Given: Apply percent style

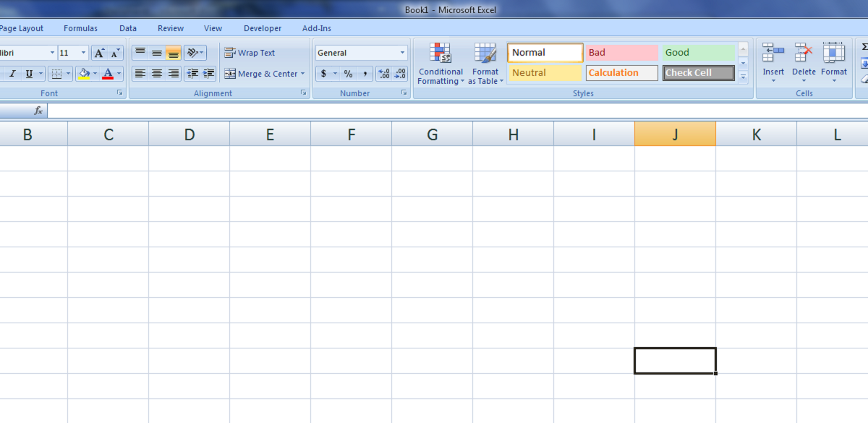Looking at the screenshot, I should 348,74.
